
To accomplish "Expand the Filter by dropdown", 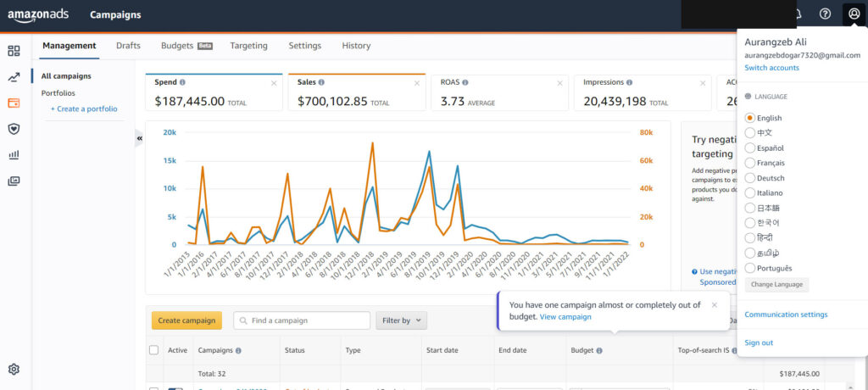I will coord(401,320).
